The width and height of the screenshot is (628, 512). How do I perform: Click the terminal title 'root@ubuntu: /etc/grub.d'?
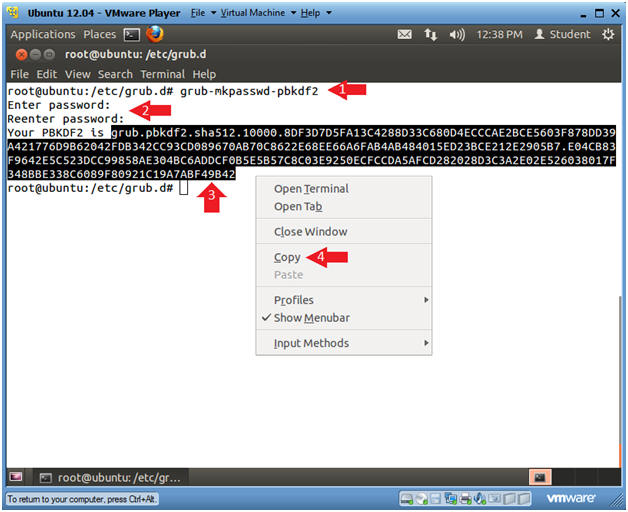(136, 54)
